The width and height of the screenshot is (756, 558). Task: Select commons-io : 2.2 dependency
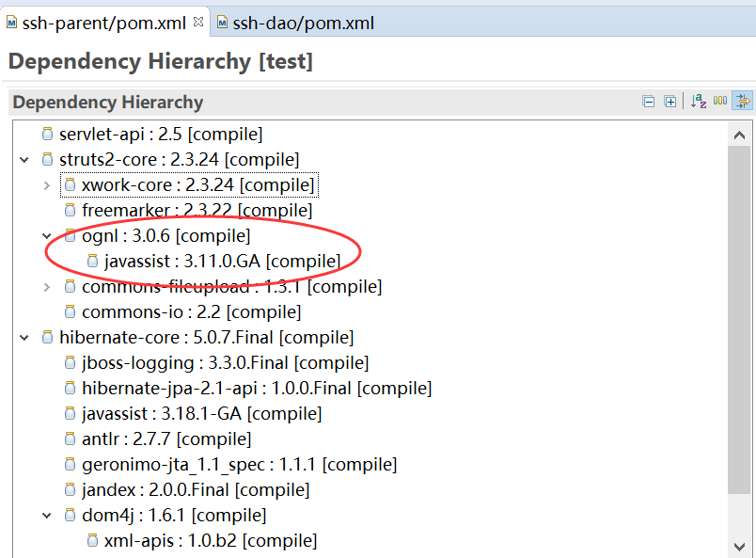coord(192,312)
